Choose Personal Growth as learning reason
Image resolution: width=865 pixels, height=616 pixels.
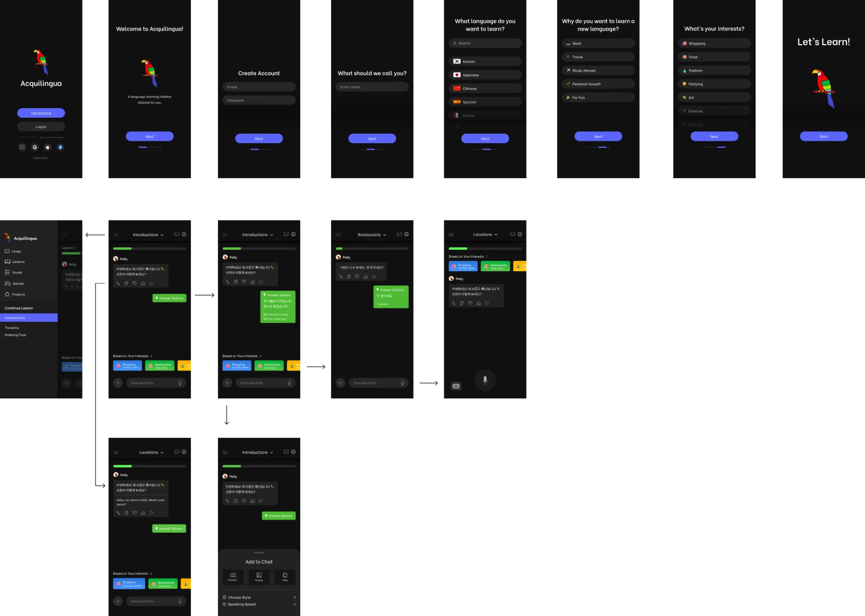[598, 84]
